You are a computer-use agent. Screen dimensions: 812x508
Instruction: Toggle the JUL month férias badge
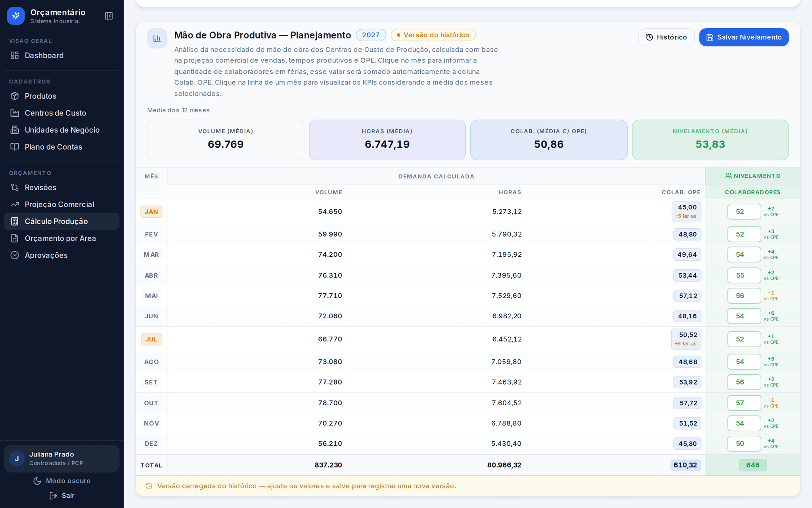[x=151, y=339]
